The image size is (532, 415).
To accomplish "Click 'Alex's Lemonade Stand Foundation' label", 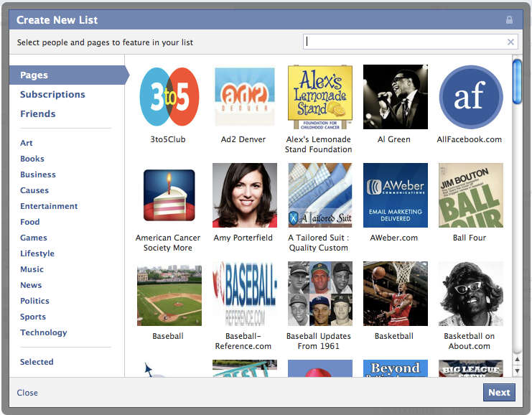I will [x=319, y=144].
